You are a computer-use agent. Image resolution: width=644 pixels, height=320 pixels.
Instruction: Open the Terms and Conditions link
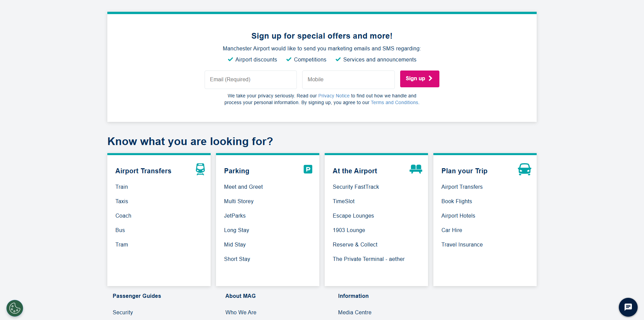(x=394, y=102)
